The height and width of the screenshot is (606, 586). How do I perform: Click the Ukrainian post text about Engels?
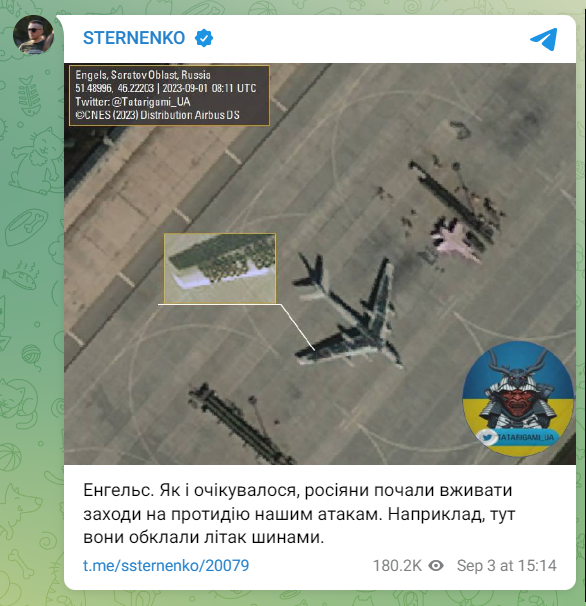point(299,514)
